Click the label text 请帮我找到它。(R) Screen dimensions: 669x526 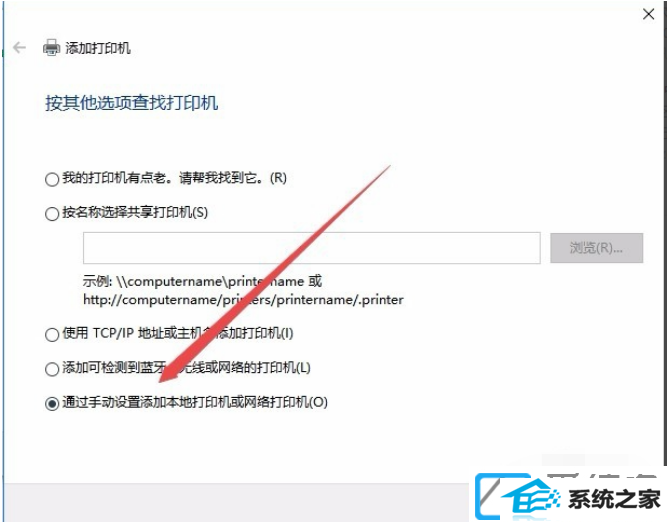click(x=233, y=177)
